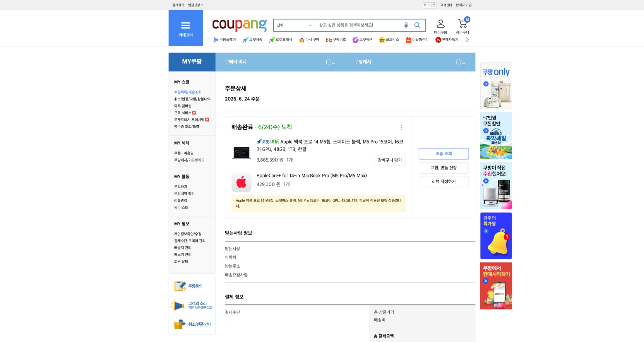Screen dimensions: 644x342
Task: Open 고객센터 link
Action: (x=446, y=5)
